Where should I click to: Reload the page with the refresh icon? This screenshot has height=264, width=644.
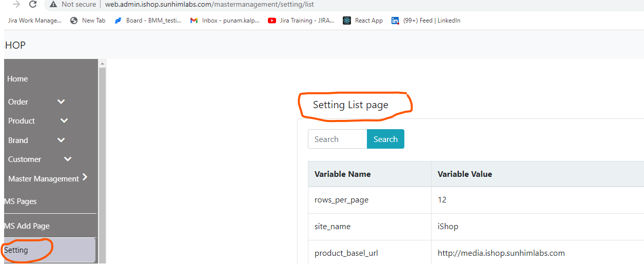coord(33,4)
